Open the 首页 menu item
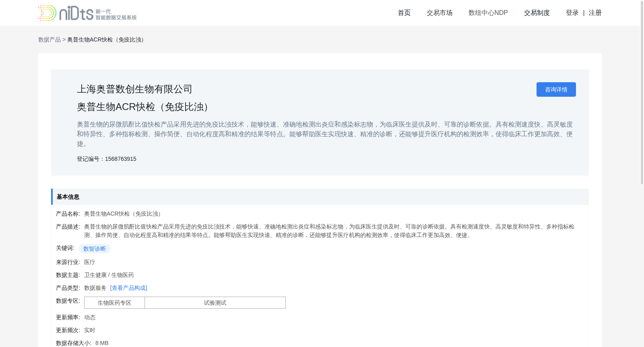 click(x=404, y=13)
